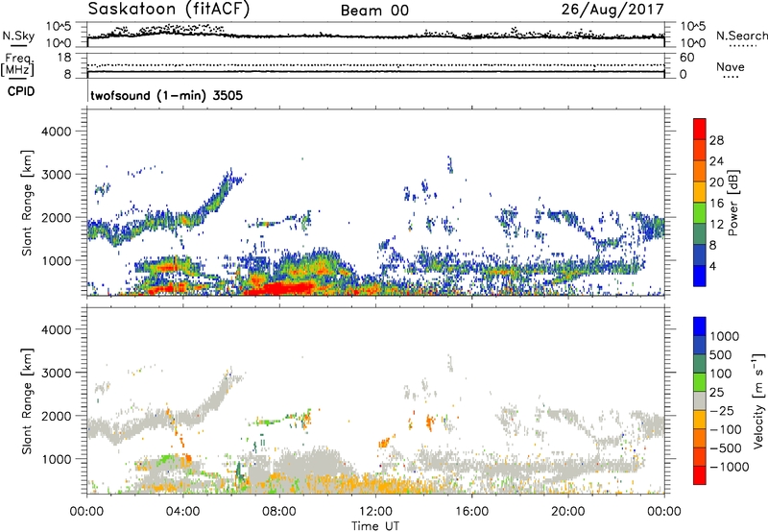This screenshot has width=768, height=532.
Task: Click the '28' power colorbar label
Action: tap(716, 140)
